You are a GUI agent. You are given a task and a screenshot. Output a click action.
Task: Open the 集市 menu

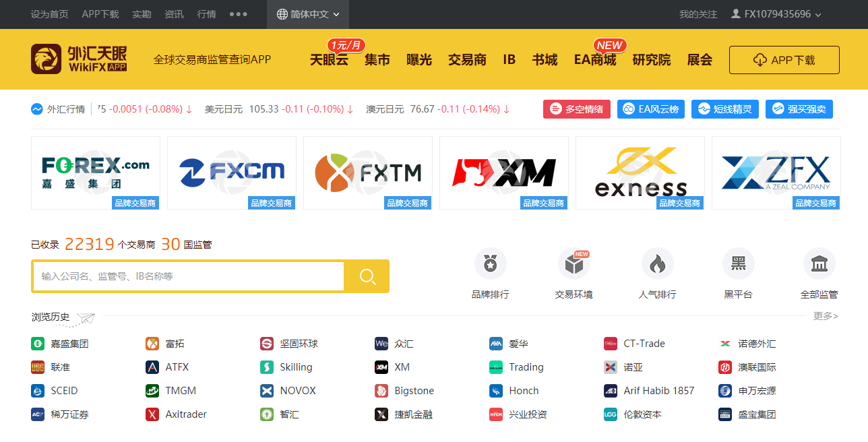[x=377, y=60]
